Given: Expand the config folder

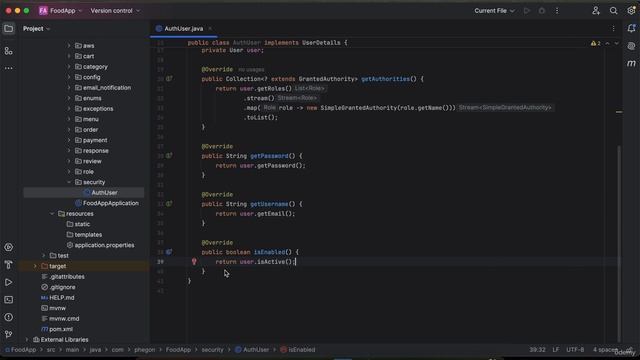Looking at the screenshot, I should 69,77.
